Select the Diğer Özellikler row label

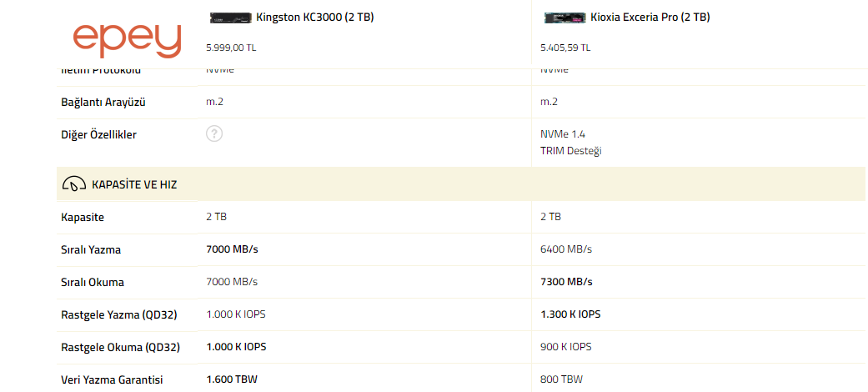pyautogui.click(x=98, y=134)
